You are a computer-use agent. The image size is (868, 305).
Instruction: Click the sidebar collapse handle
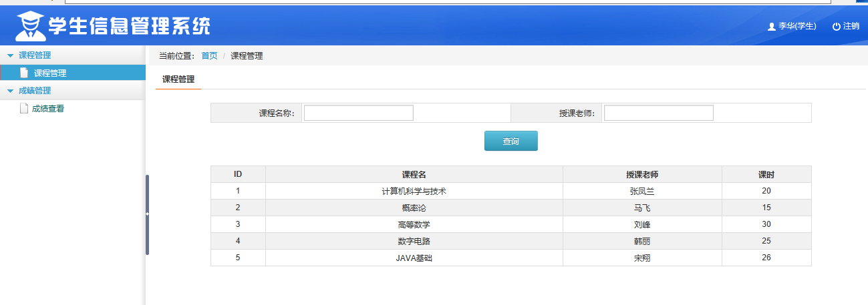(147, 214)
